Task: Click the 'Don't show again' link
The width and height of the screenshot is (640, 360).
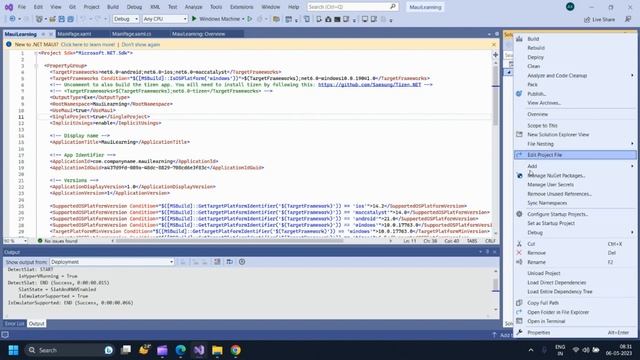Action: click(x=141, y=44)
